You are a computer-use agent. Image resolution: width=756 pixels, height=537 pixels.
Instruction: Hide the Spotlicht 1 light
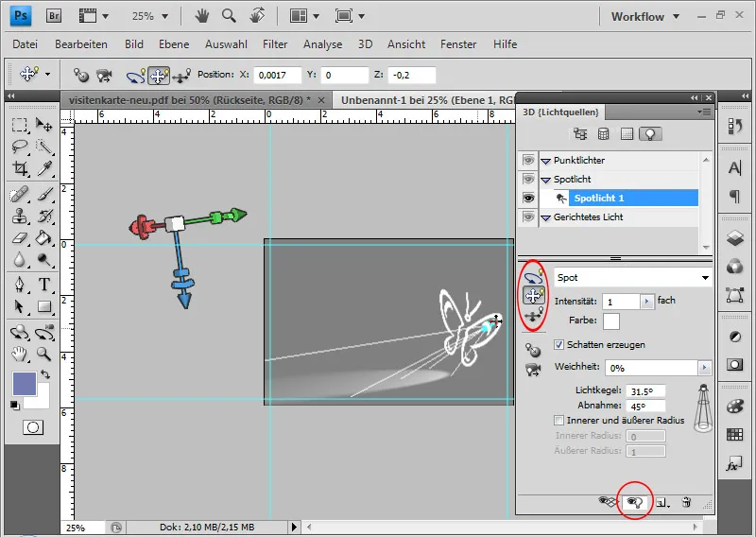tap(528, 198)
